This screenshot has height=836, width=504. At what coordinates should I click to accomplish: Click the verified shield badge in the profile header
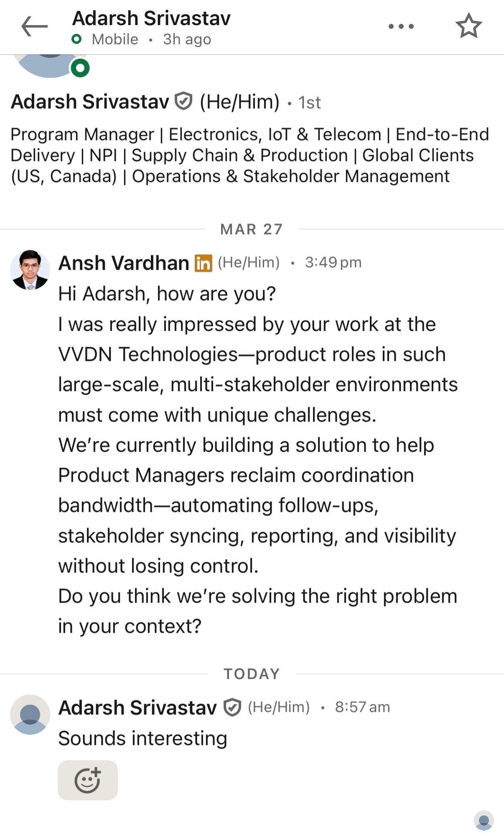coord(183,102)
